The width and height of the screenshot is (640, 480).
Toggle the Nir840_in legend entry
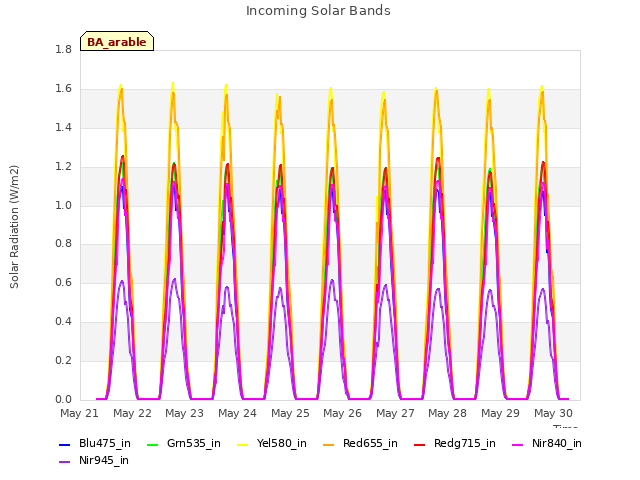547,444
